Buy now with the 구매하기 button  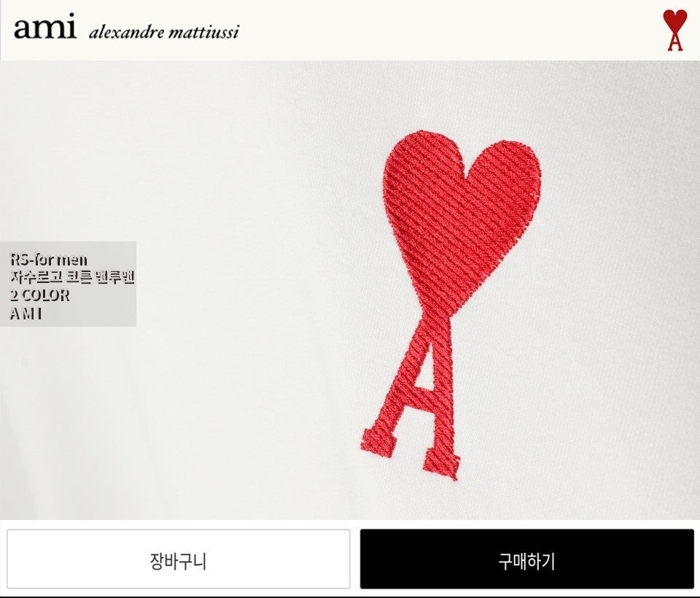point(526,559)
